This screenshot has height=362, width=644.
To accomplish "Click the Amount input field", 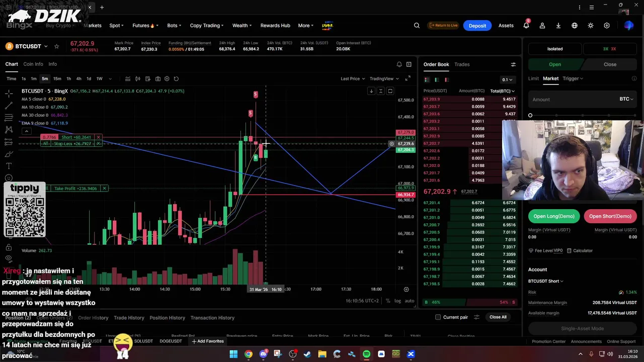I will pos(574,100).
